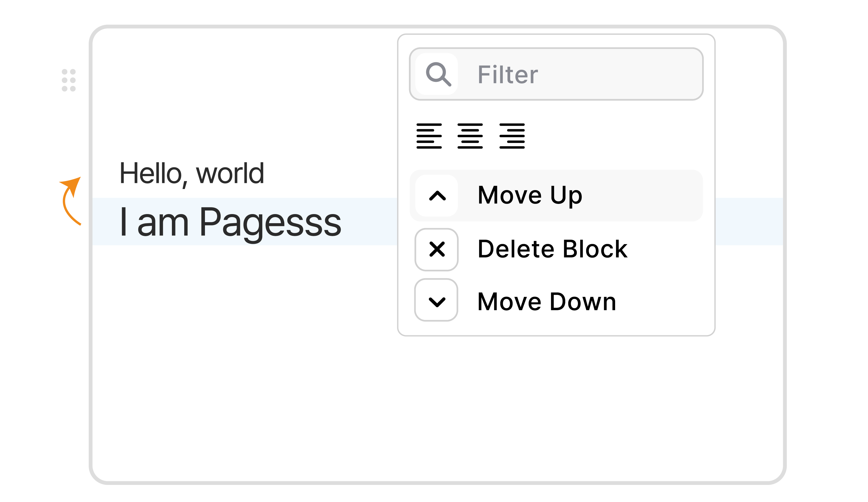The image size is (868, 502).
Task: Place cursor on the word "world"
Action: [230, 174]
